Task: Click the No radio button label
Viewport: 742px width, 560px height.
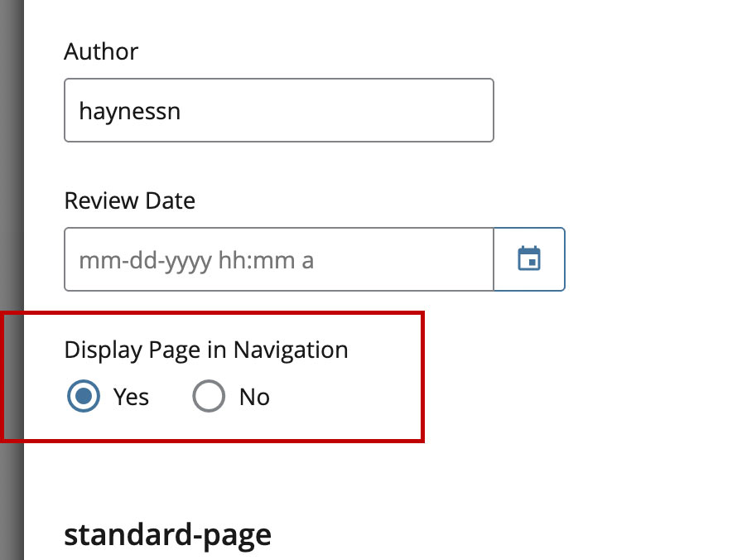Action: pyautogui.click(x=252, y=396)
